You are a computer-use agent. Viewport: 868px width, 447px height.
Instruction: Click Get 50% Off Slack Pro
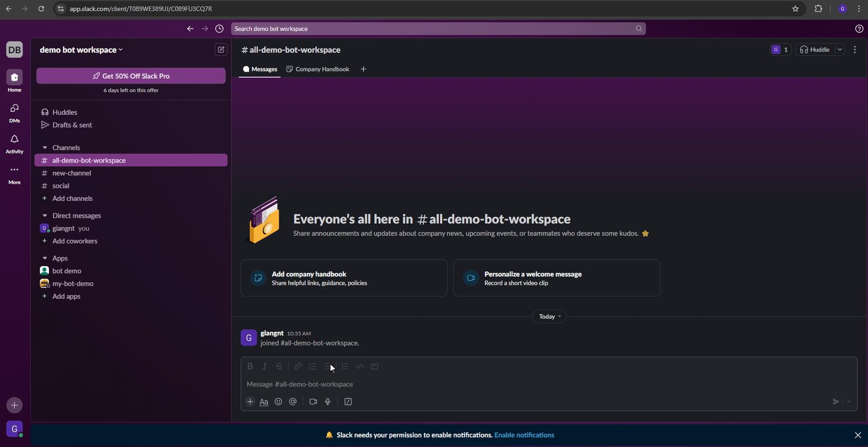[131, 76]
